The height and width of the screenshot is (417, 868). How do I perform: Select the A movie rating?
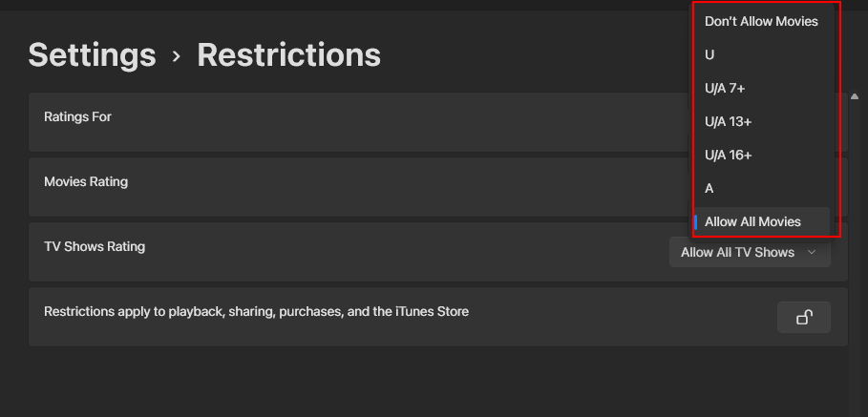coord(709,188)
